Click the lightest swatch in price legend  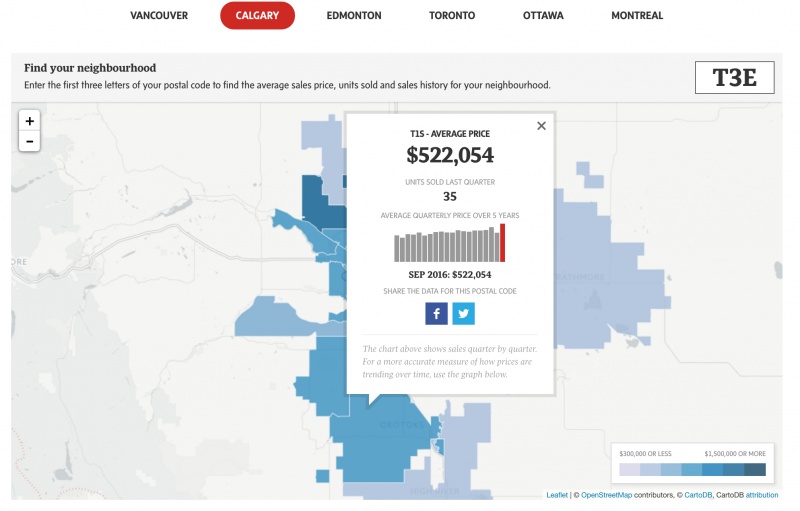(x=629, y=469)
